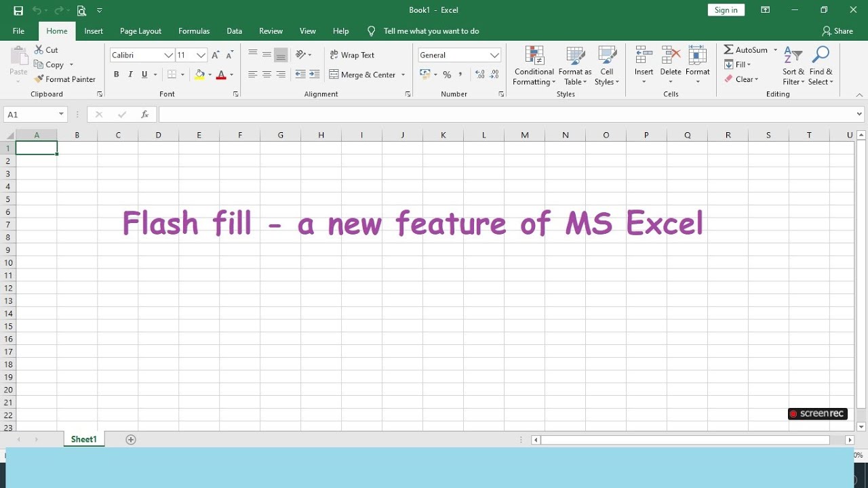The height and width of the screenshot is (488, 868).
Task: Open Cell Styles gallery
Action: pos(607,66)
